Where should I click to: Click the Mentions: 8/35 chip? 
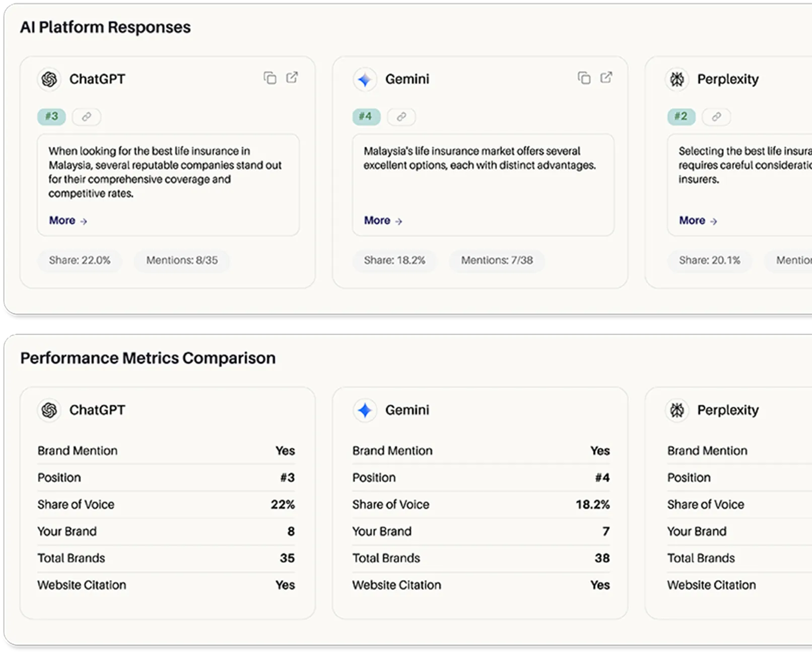182,260
